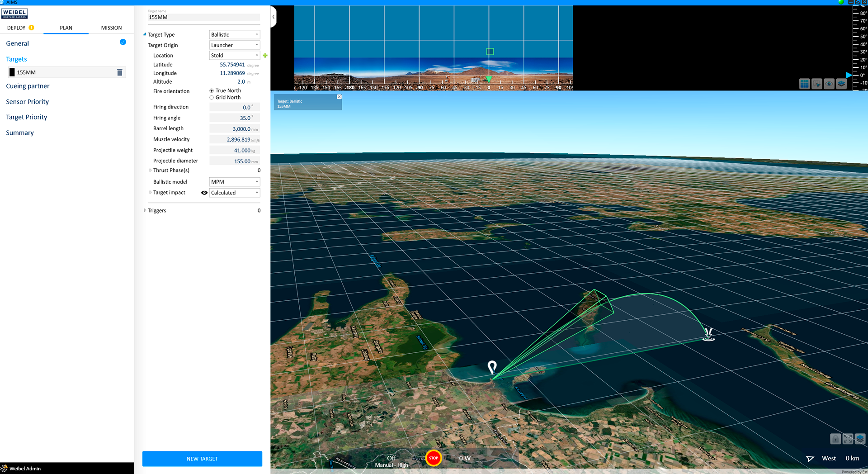Click the green square target marker in panorama
This screenshot has height=474, width=868.
tap(490, 52)
